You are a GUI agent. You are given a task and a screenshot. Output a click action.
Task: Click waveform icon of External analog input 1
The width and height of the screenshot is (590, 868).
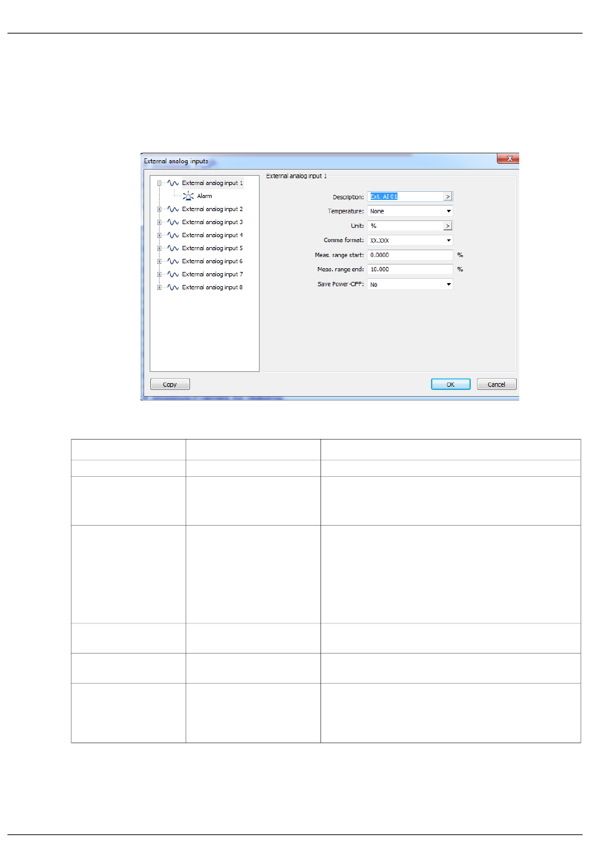tap(173, 183)
